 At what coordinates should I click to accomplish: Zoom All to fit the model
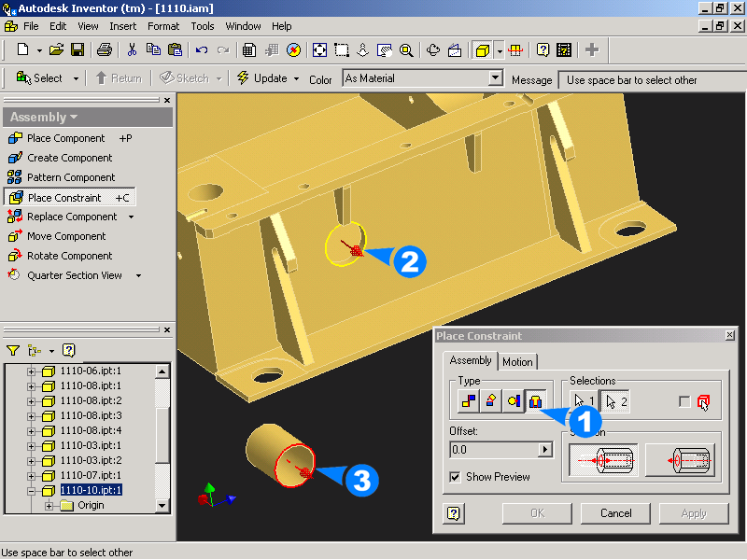(x=319, y=49)
